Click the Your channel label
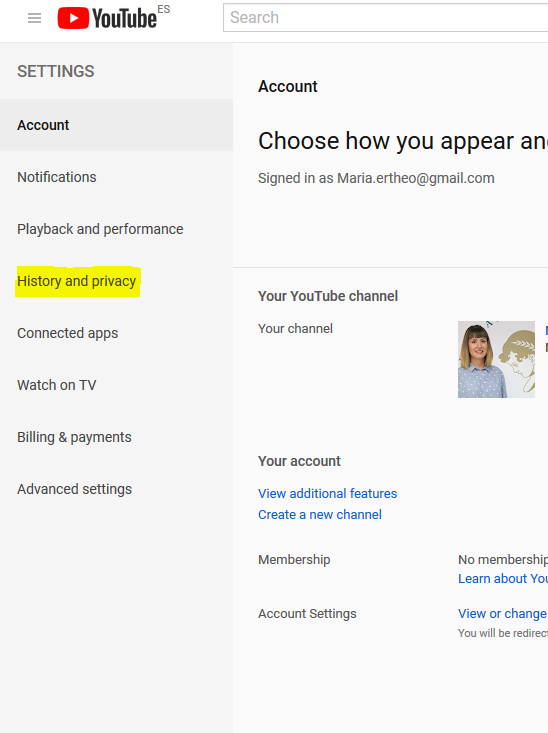This screenshot has width=548, height=733. 295,329
